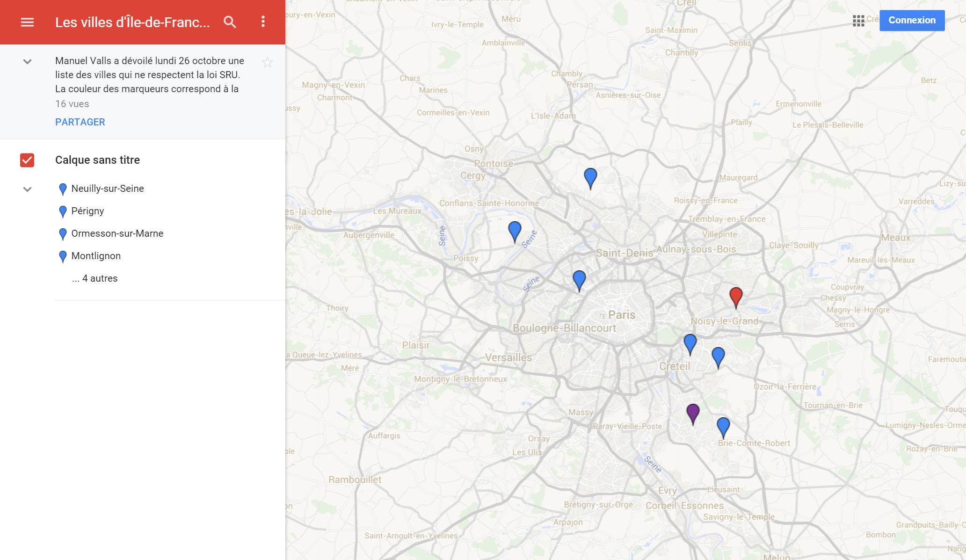Viewport: 966px width, 560px height.
Task: Uncheck the Calque sans titre layer checkbox
Action: pyautogui.click(x=27, y=160)
